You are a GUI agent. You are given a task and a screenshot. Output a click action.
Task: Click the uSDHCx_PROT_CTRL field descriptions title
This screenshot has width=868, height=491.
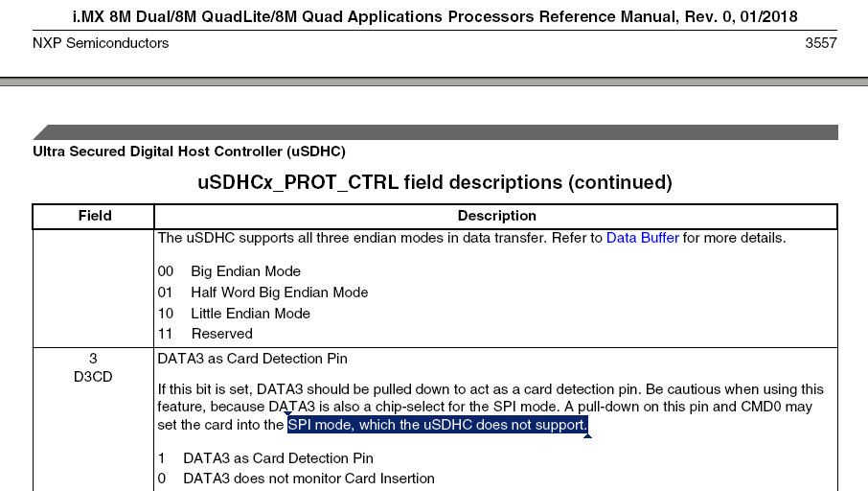tap(434, 182)
